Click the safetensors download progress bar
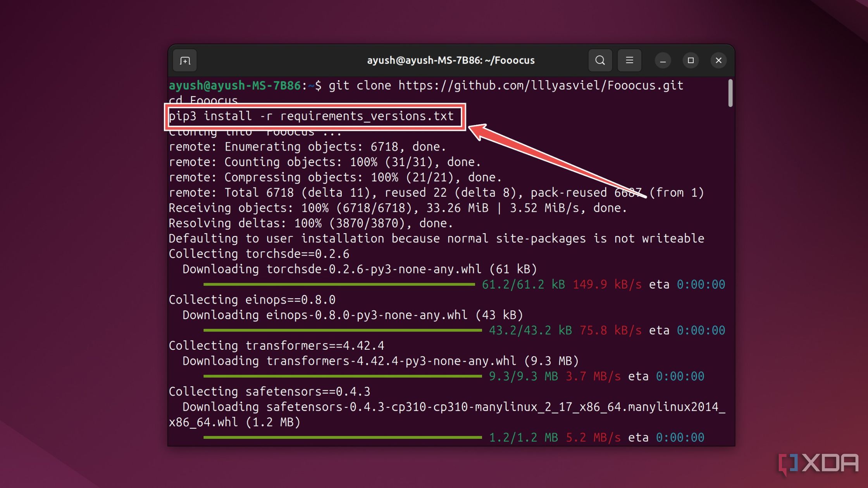Image resolution: width=868 pixels, height=488 pixels. tap(343, 437)
